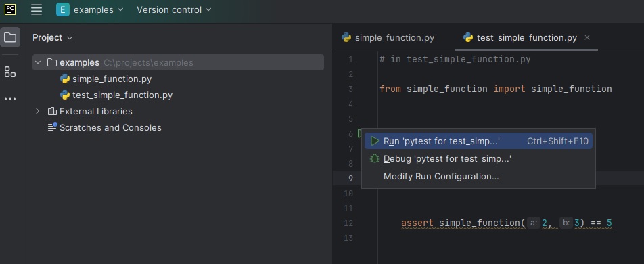Open the Project view selector dropdown

[x=53, y=37]
